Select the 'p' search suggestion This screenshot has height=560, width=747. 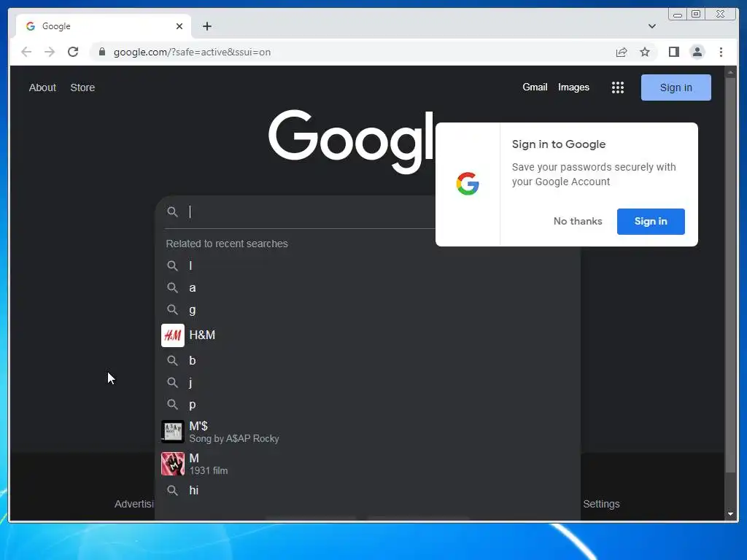click(368, 405)
